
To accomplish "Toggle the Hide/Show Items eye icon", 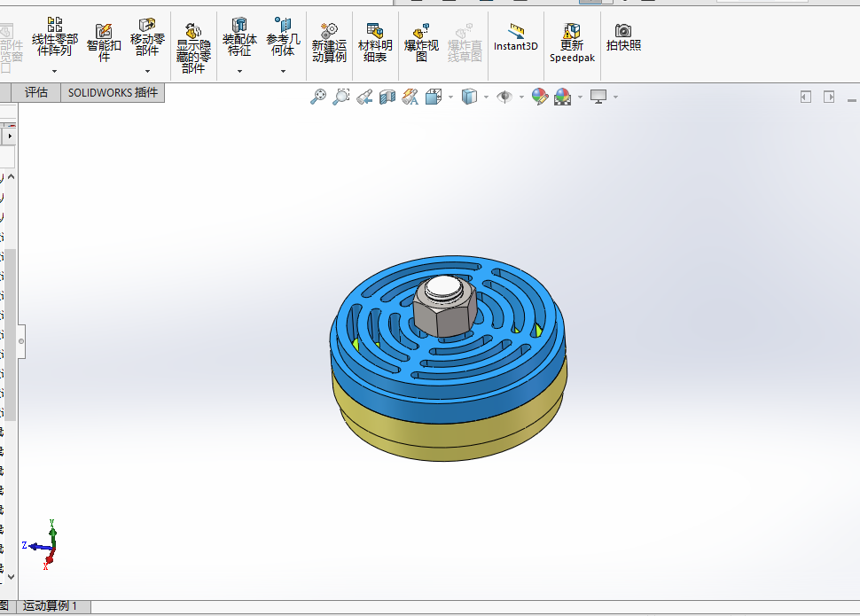I will (x=504, y=97).
